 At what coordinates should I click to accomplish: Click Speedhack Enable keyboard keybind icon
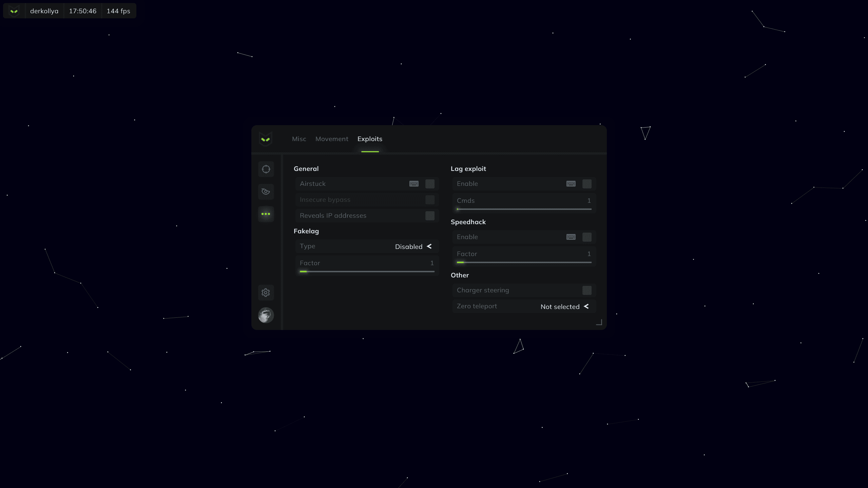(571, 237)
